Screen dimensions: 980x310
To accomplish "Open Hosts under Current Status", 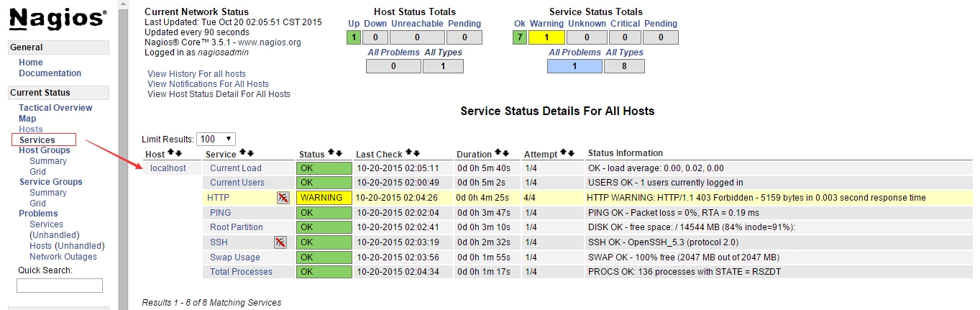I will coord(31,129).
